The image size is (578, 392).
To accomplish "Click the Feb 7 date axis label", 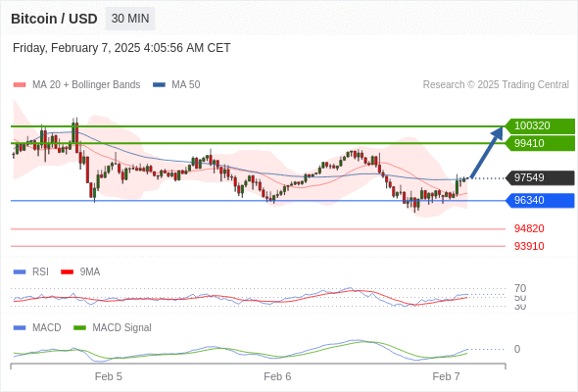I will pyautogui.click(x=446, y=376).
